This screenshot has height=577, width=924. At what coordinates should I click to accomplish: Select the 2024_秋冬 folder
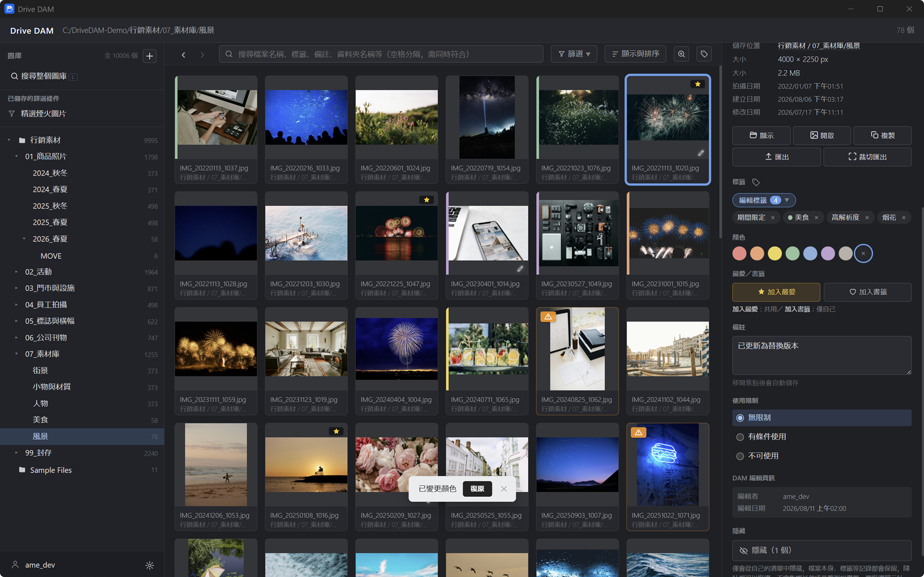[x=82, y=173]
